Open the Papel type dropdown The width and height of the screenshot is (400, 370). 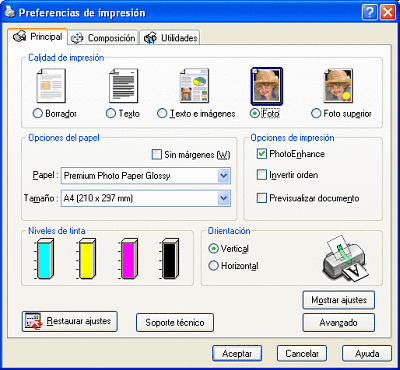tap(146, 176)
